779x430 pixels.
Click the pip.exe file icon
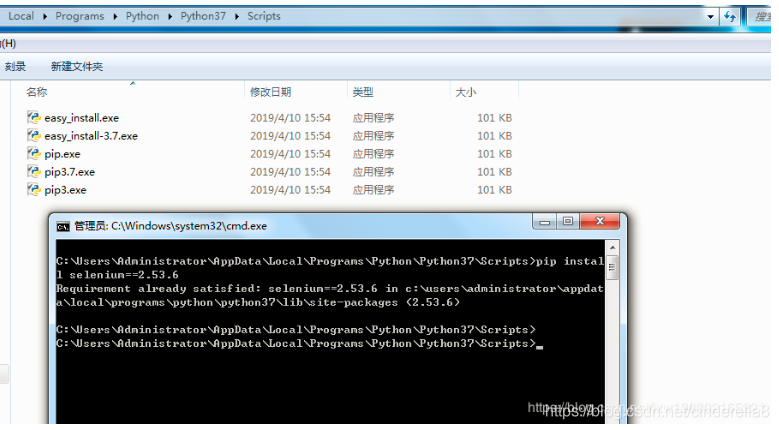click(x=34, y=153)
